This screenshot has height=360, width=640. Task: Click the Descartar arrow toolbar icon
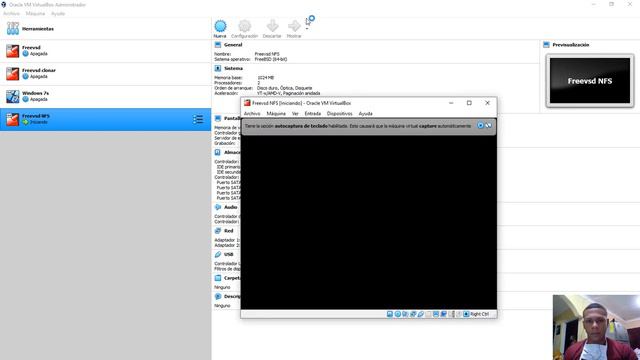[272, 27]
